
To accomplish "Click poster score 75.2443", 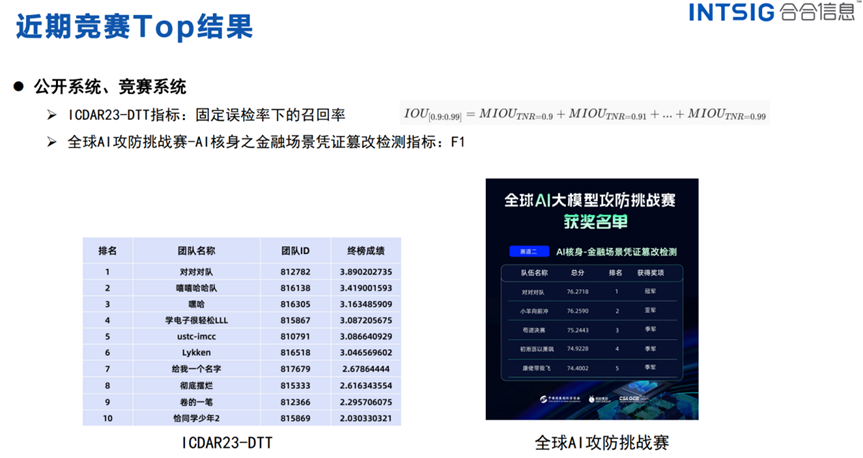I will 577,330.
